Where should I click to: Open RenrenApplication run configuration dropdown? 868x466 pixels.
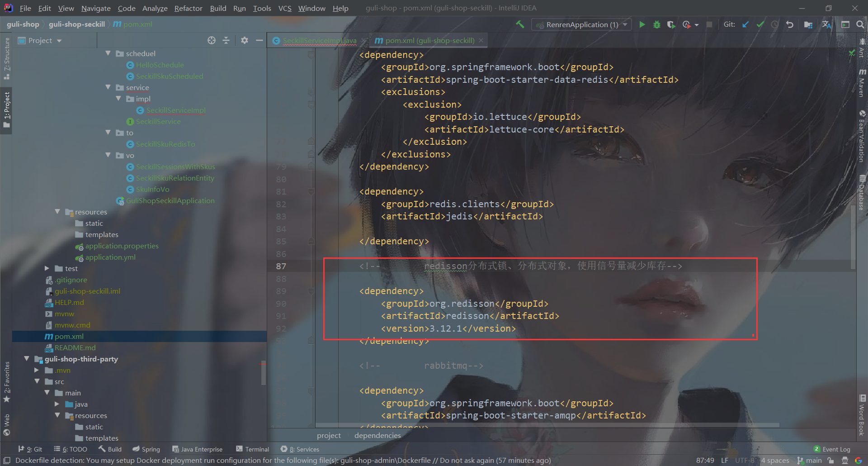point(581,24)
